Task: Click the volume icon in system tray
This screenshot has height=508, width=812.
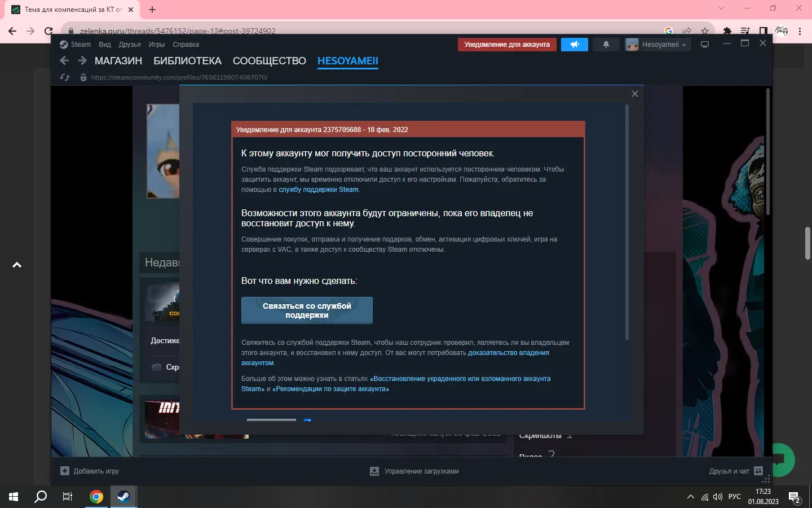Action: [718, 497]
